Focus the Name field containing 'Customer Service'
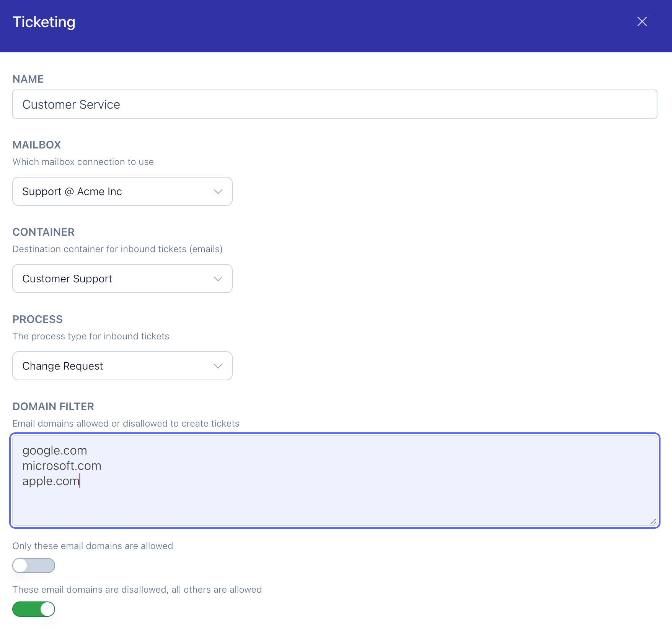The image size is (672, 629). [x=334, y=104]
